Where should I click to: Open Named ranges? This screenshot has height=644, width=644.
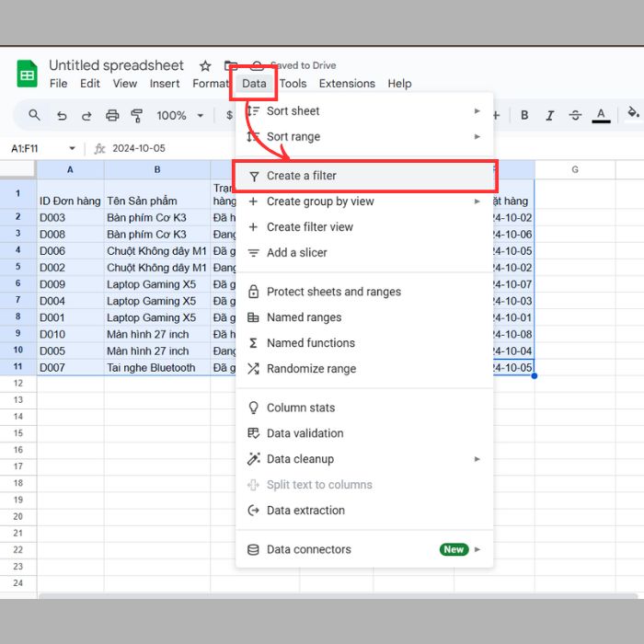click(364, 317)
